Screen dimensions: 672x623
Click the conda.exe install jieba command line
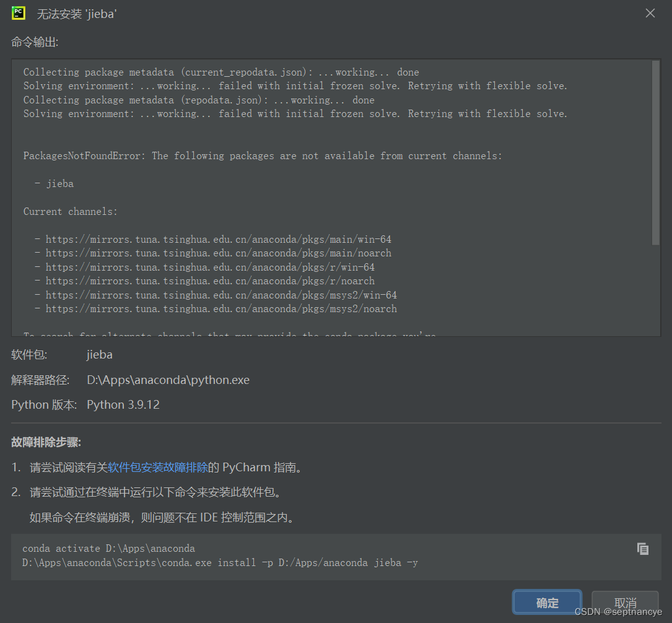tap(220, 562)
